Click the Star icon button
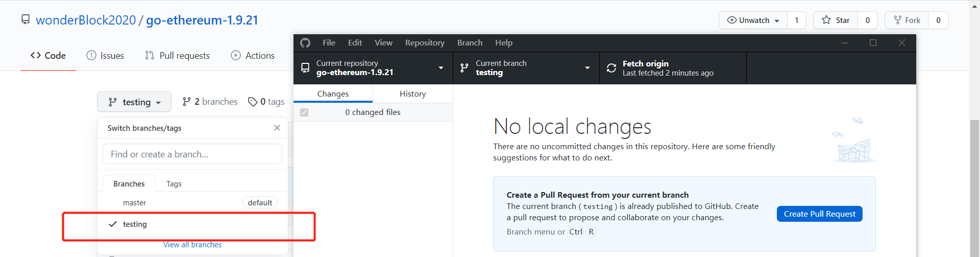 coord(826,20)
